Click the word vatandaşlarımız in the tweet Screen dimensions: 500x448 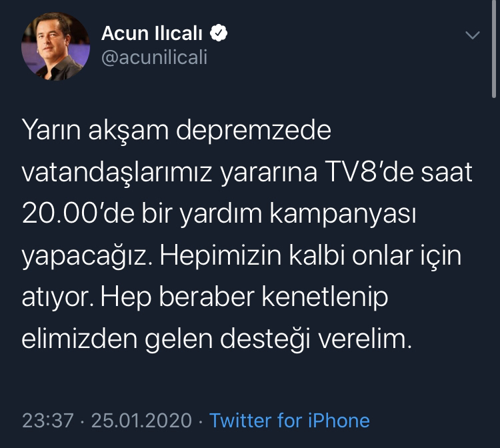coord(117,174)
